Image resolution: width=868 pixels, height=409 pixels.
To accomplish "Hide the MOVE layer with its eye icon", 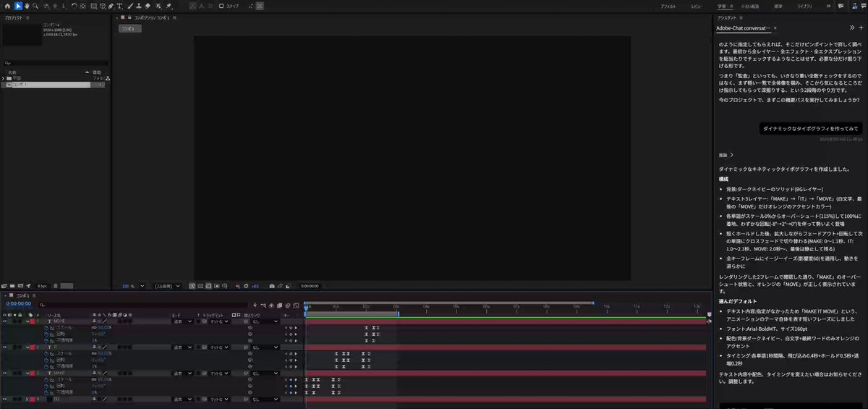I will click(x=4, y=321).
